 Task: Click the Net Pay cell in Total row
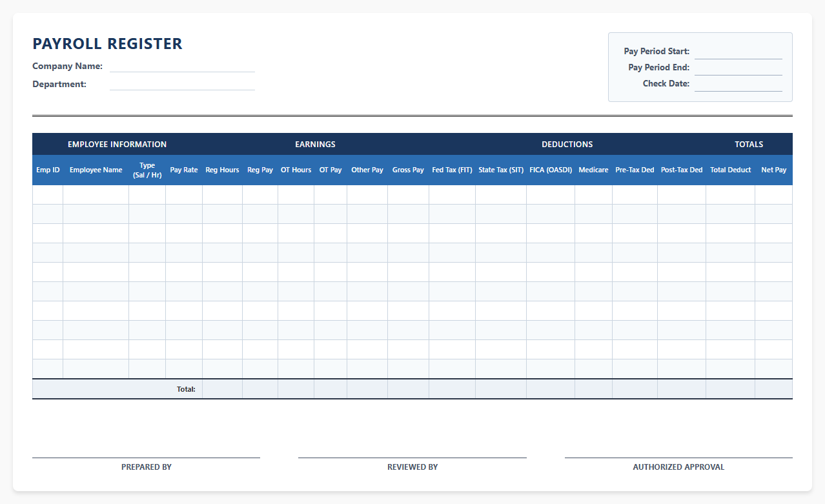click(773, 389)
